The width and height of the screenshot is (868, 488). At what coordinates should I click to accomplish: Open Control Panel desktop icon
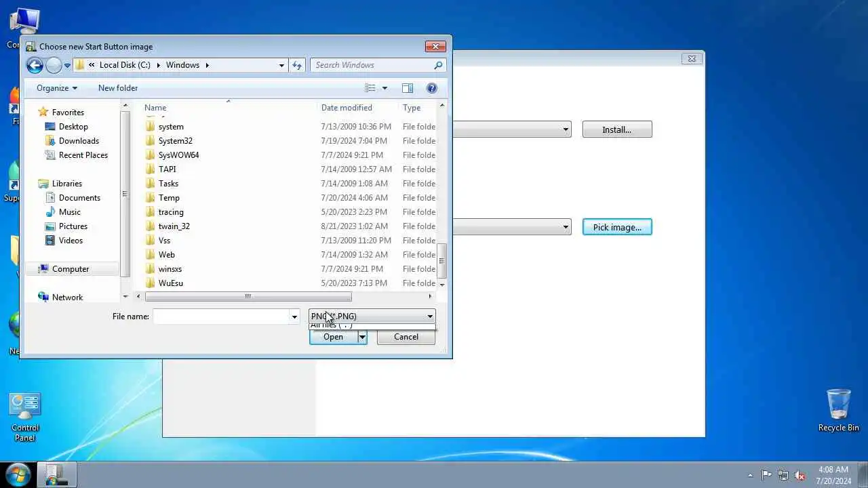25,418
